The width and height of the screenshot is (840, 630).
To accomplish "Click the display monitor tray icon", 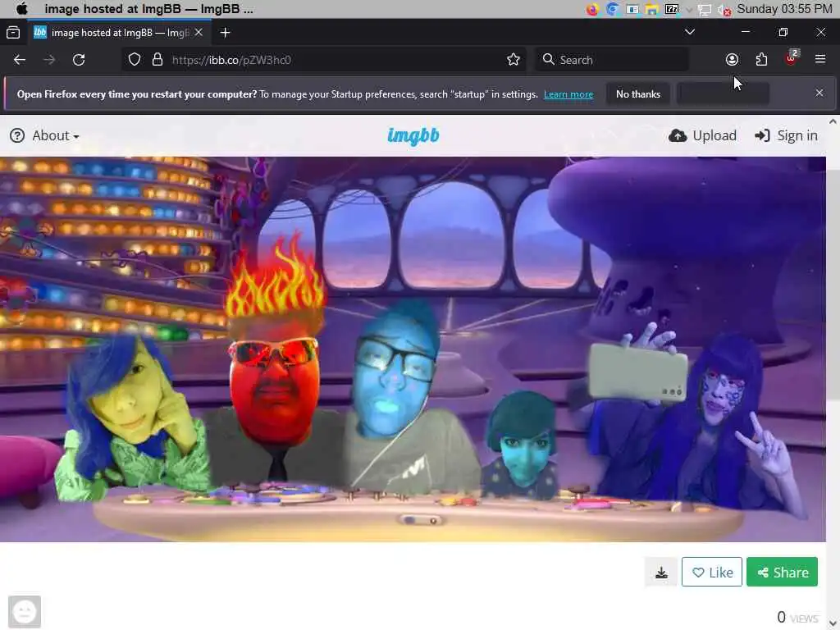I will coord(705,10).
